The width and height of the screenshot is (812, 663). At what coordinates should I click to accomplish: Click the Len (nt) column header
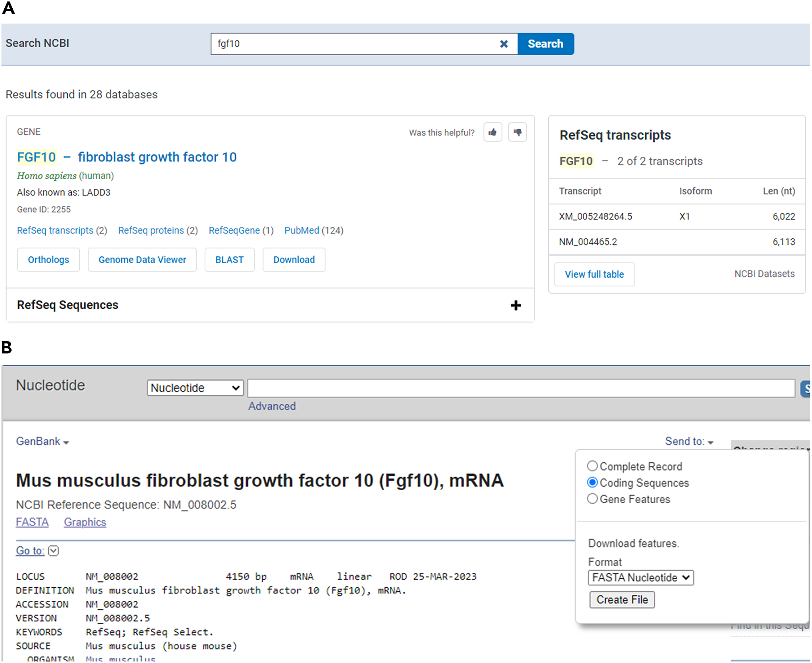point(779,191)
